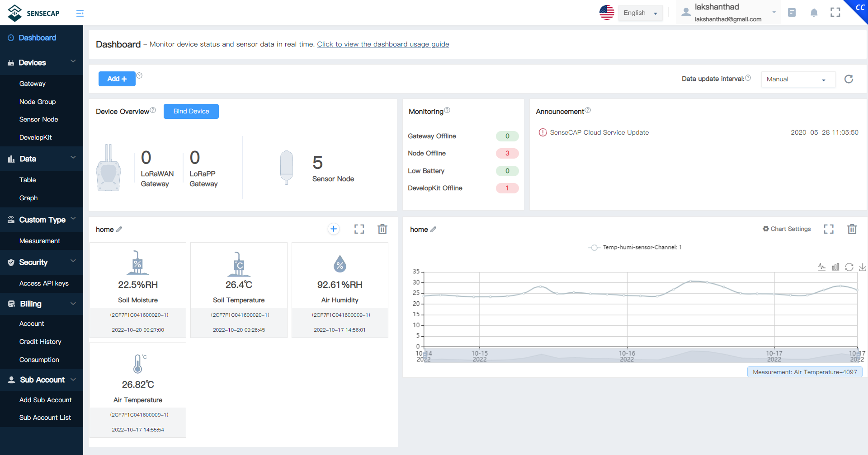Open the dashboard usage guide link
The height and width of the screenshot is (455, 868).
tap(383, 44)
